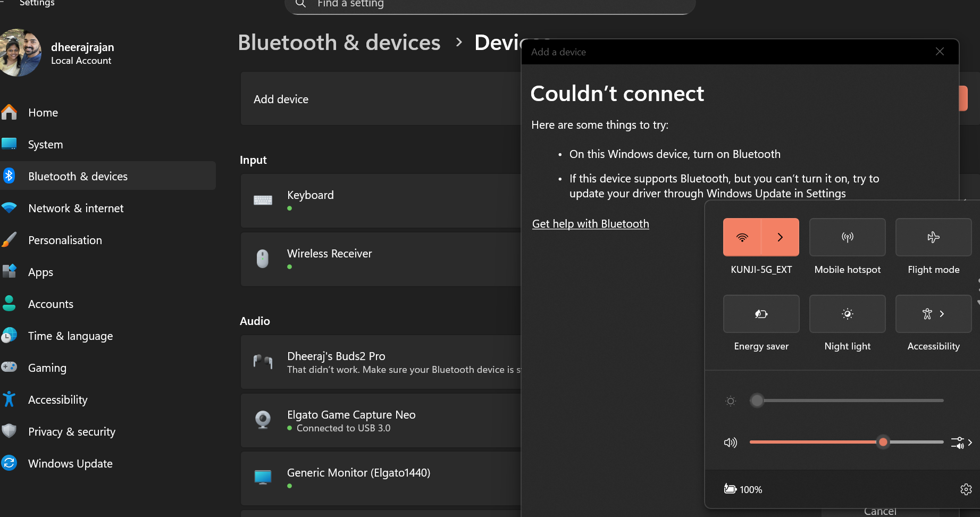This screenshot has height=517, width=980.
Task: Click the Dheeraj's Buds2 Pro earbuds icon
Action: (263, 362)
